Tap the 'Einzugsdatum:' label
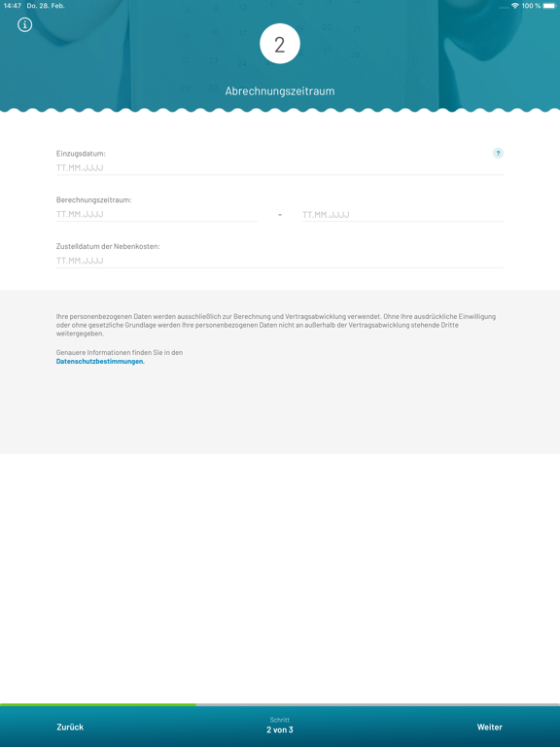The height and width of the screenshot is (747, 560). (81, 154)
